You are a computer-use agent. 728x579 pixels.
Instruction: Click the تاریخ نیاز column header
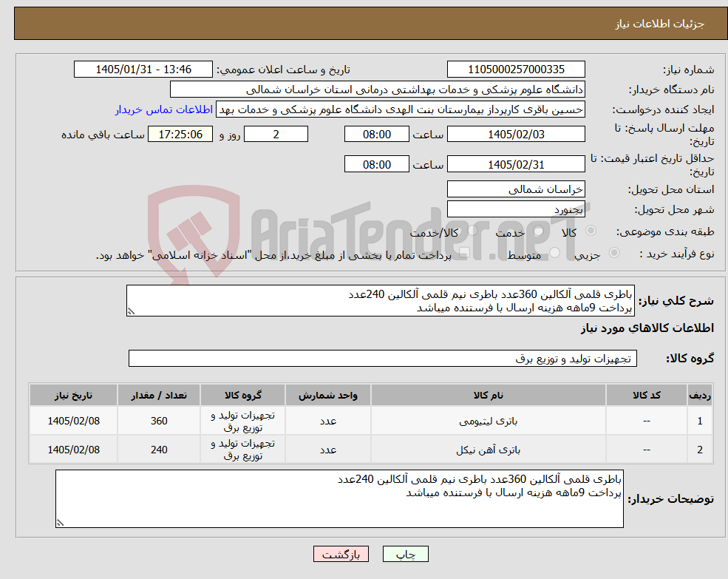coord(73,395)
